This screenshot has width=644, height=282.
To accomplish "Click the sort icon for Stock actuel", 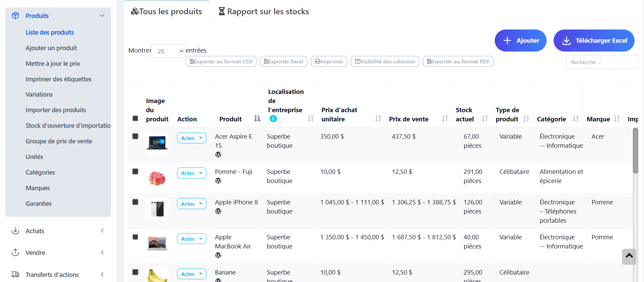I will tap(485, 119).
